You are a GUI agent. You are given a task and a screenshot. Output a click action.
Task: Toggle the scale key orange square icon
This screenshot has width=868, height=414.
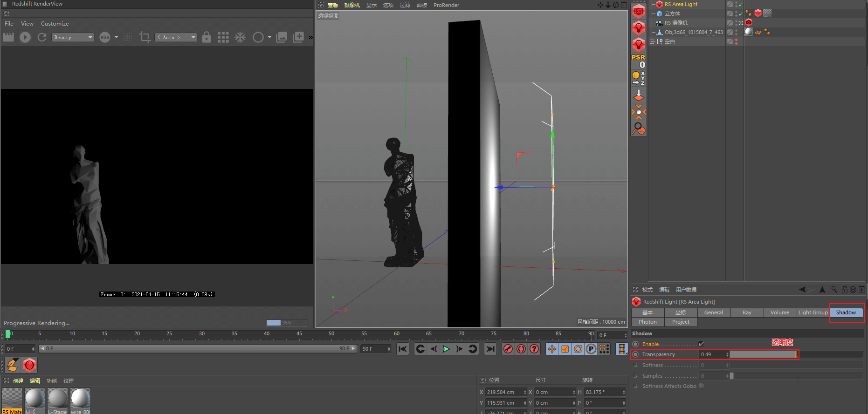tap(565, 349)
